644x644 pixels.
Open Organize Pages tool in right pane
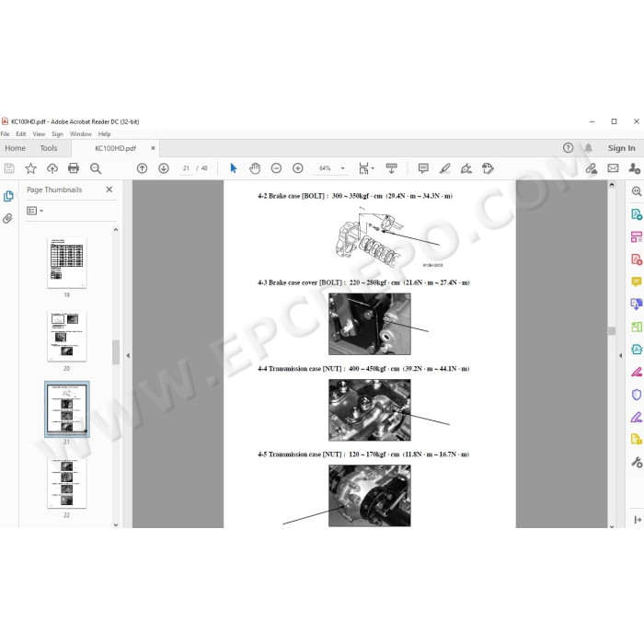pyautogui.click(x=637, y=237)
